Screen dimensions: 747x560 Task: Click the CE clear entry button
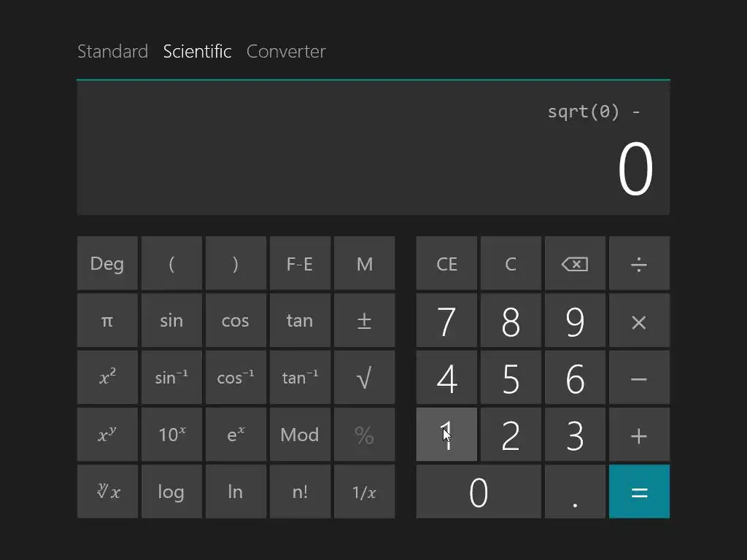coord(446,264)
